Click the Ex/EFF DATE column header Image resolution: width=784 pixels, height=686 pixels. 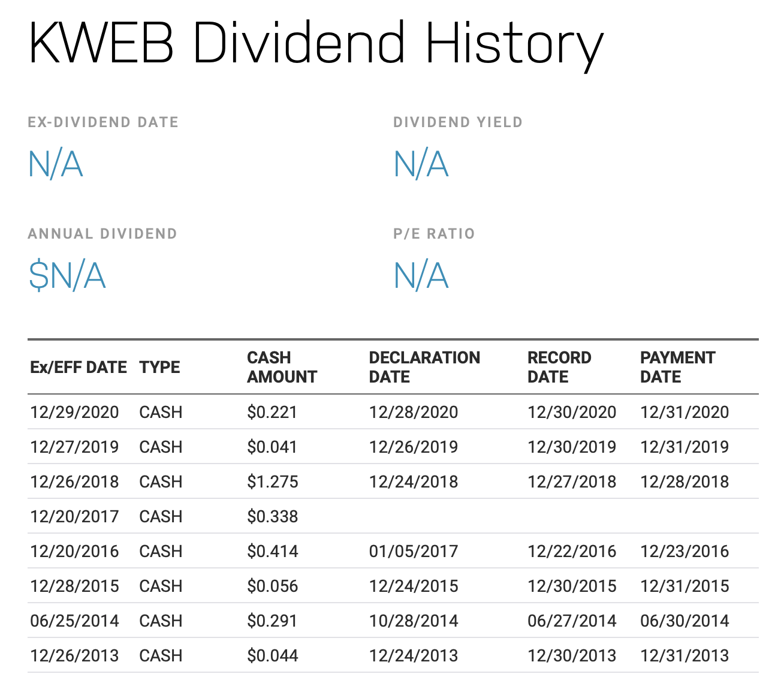(x=79, y=367)
